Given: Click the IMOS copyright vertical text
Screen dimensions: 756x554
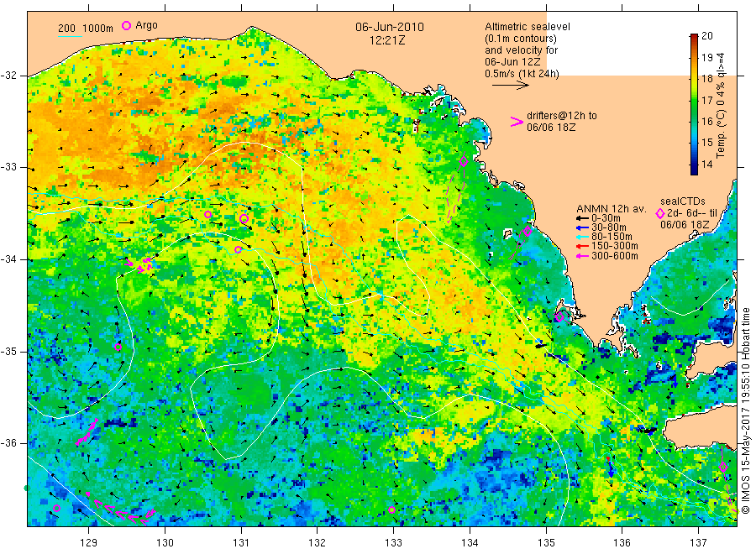Looking at the screenshot, I should coord(746,412).
